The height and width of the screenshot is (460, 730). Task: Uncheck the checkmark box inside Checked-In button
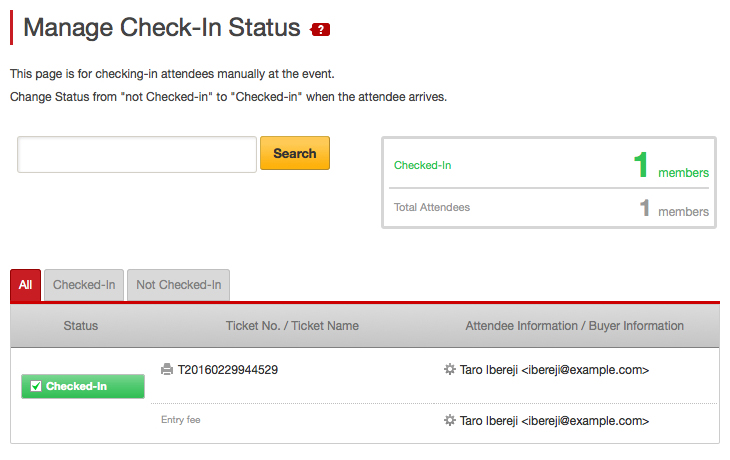36,386
